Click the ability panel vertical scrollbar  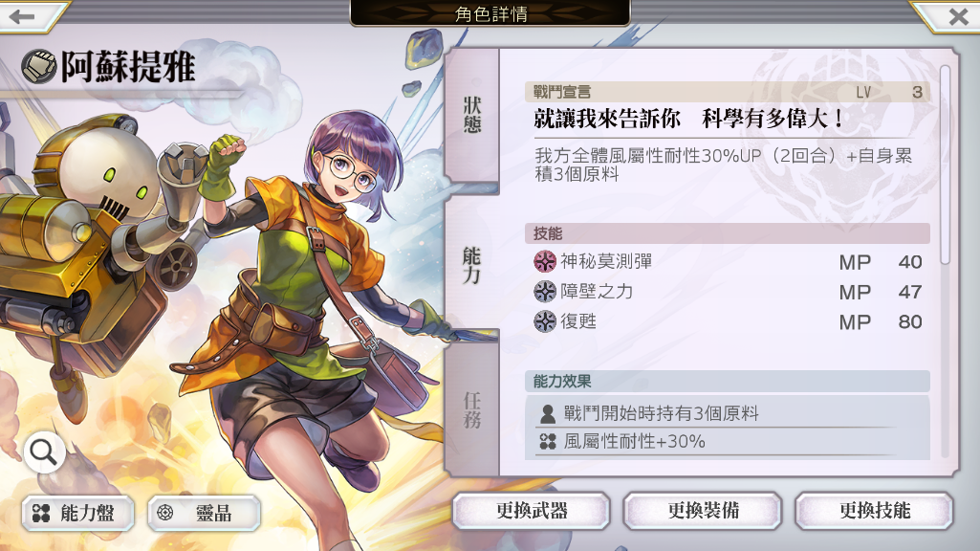[945, 165]
